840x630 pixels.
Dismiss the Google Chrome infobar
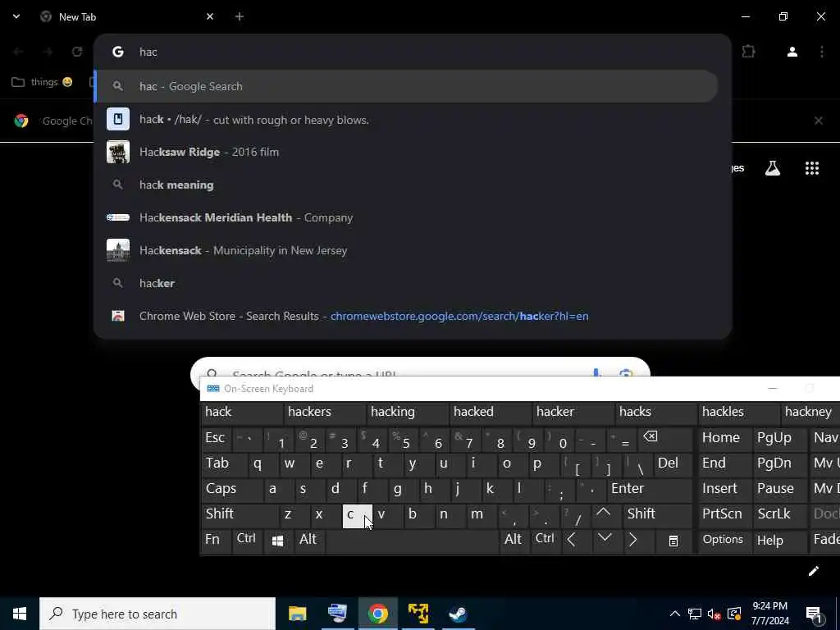click(x=819, y=121)
